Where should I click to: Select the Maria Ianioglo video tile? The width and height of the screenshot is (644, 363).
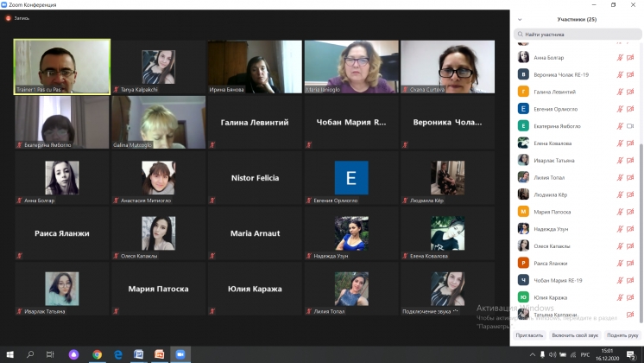click(x=351, y=67)
